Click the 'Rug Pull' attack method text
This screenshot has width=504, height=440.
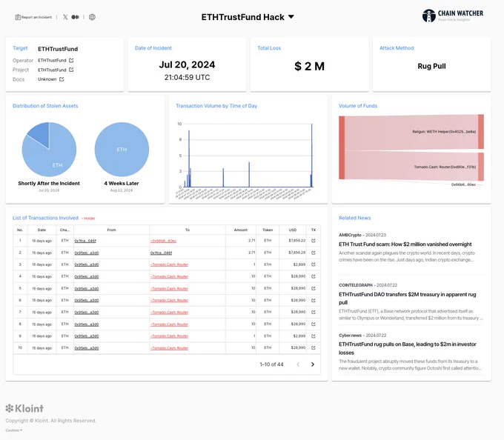click(431, 66)
